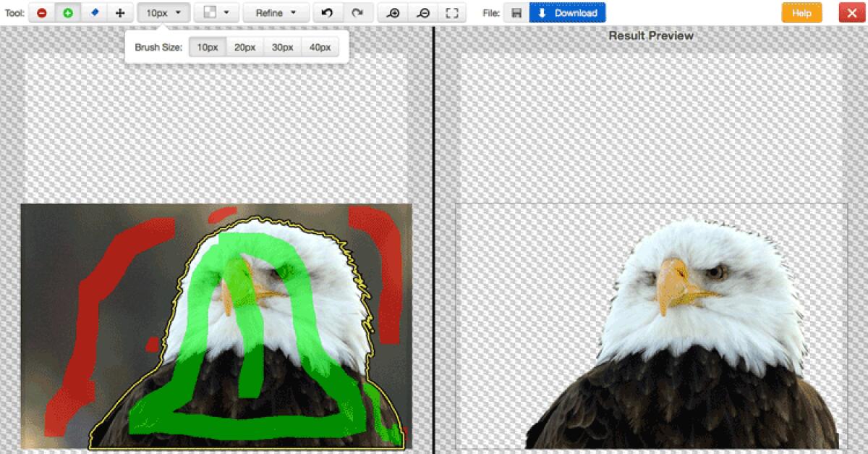The height and width of the screenshot is (454, 868).
Task: Download the result image
Action: pos(568,13)
